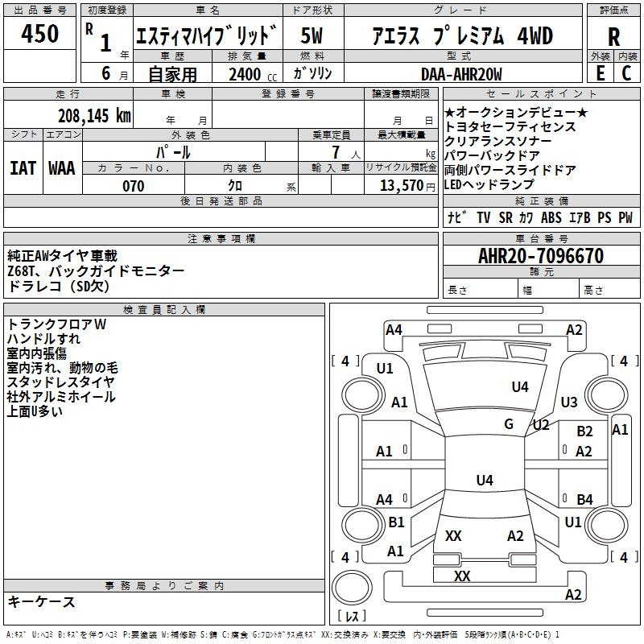The width and height of the screenshot is (644, 644).
Task: Click the B2 damage mark on diagram
Action: tap(584, 432)
